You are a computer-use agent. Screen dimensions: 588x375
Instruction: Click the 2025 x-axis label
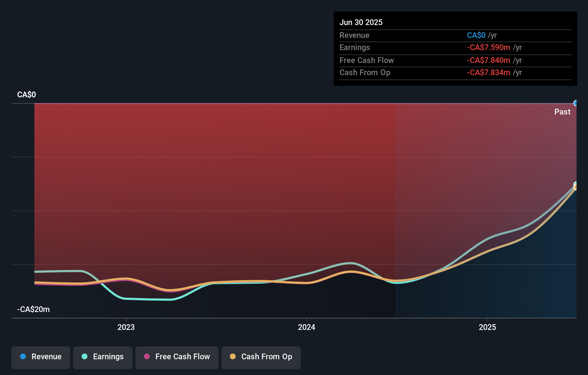(487, 327)
